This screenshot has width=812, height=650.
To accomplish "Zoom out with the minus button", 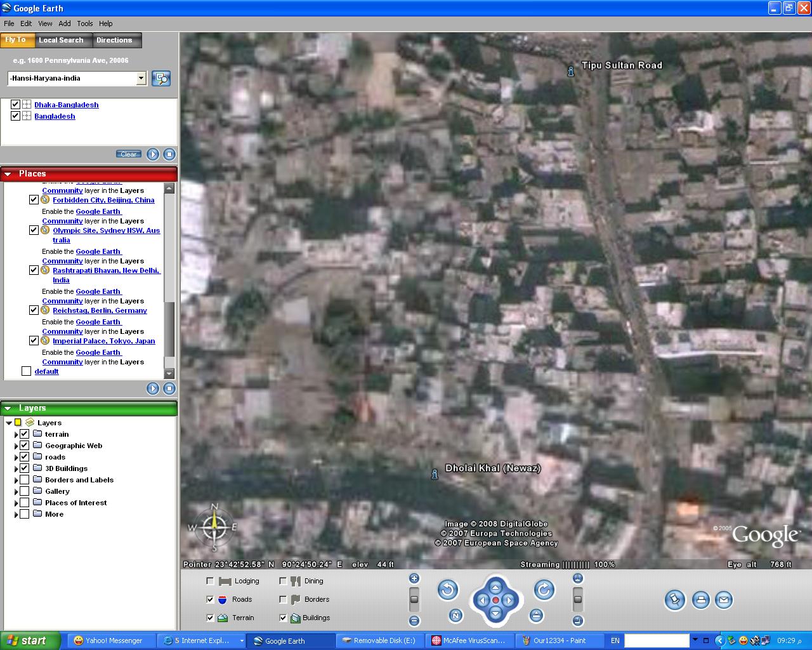I will (x=414, y=621).
